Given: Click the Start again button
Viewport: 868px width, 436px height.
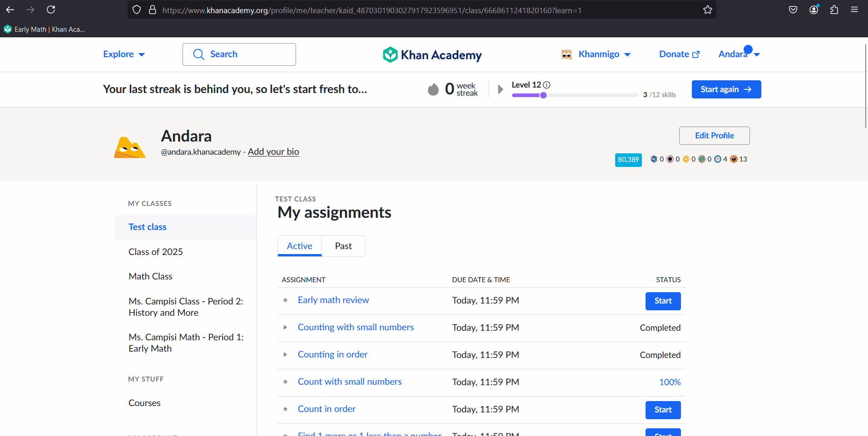Looking at the screenshot, I should pos(726,89).
